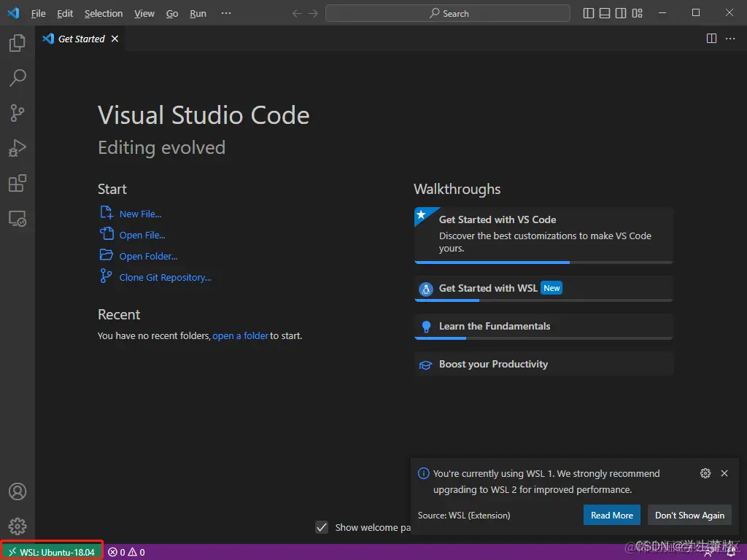Click the Clone Git Repository... link
747x560 pixels.
[165, 278]
